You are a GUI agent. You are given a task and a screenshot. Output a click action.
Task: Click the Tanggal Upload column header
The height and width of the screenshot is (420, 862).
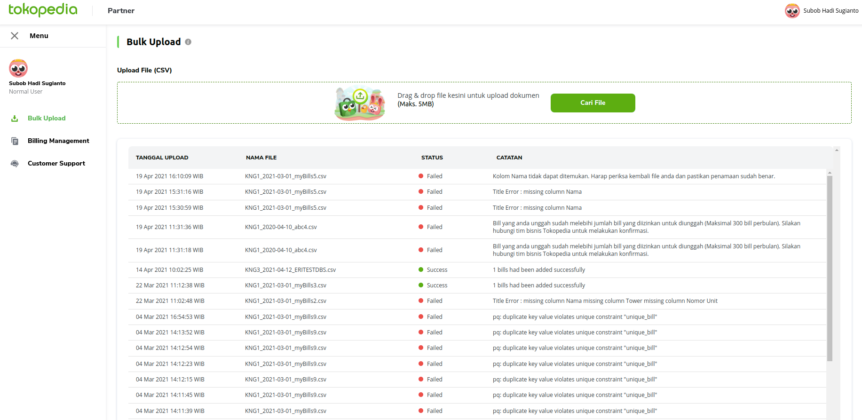(x=162, y=157)
